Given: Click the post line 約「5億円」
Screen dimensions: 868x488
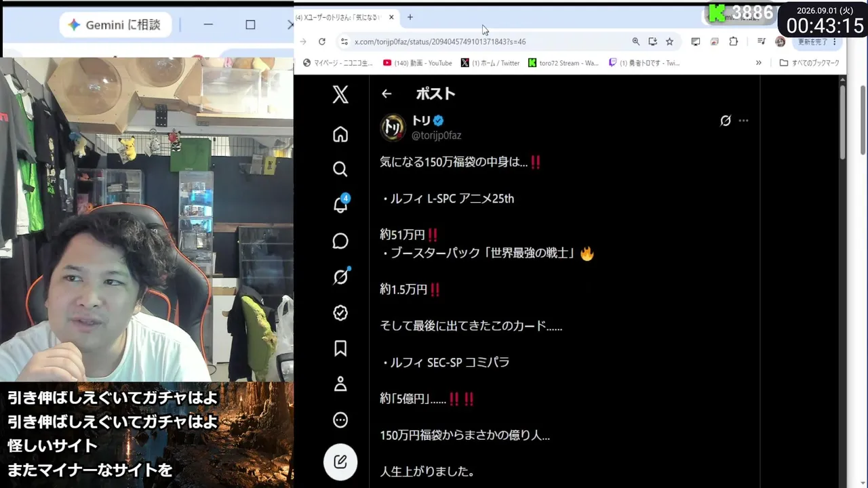Looking at the screenshot, I should click(x=427, y=399).
